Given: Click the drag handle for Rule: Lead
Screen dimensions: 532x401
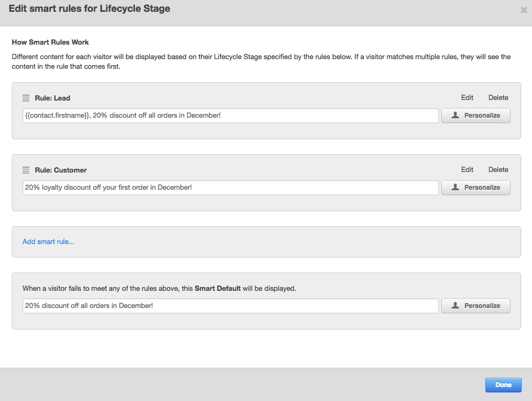Looking at the screenshot, I should tap(26, 98).
